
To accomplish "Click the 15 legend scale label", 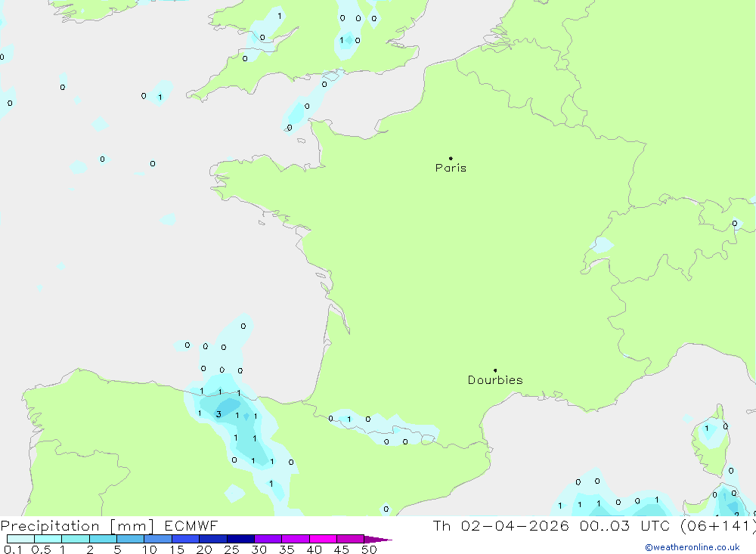I will click(x=177, y=549).
